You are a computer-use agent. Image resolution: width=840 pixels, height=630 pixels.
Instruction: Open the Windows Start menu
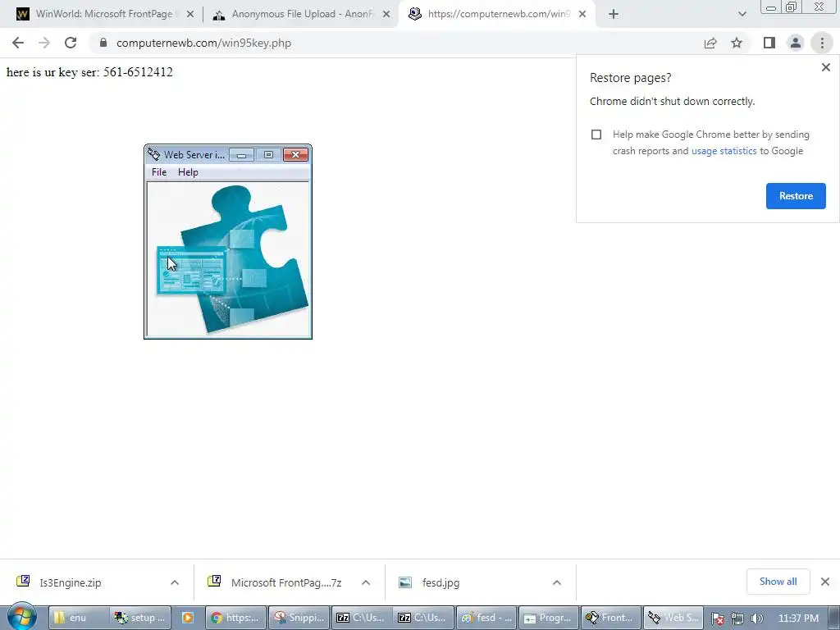tap(22, 617)
